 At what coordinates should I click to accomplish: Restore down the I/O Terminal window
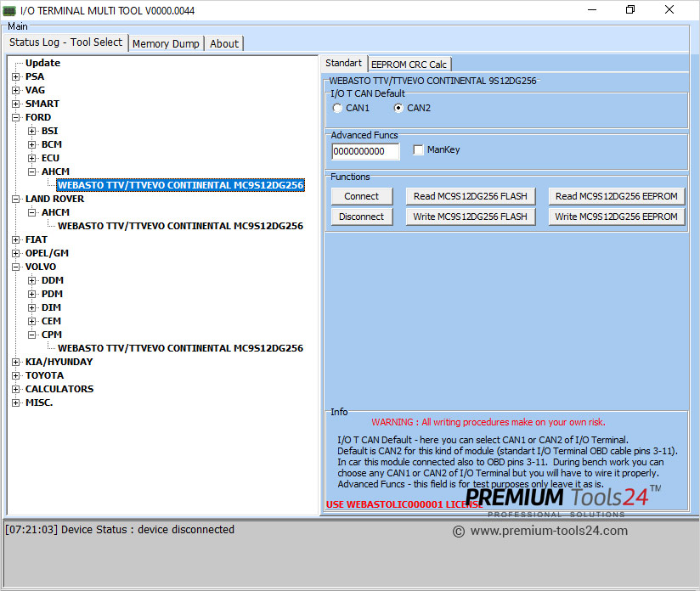click(630, 10)
